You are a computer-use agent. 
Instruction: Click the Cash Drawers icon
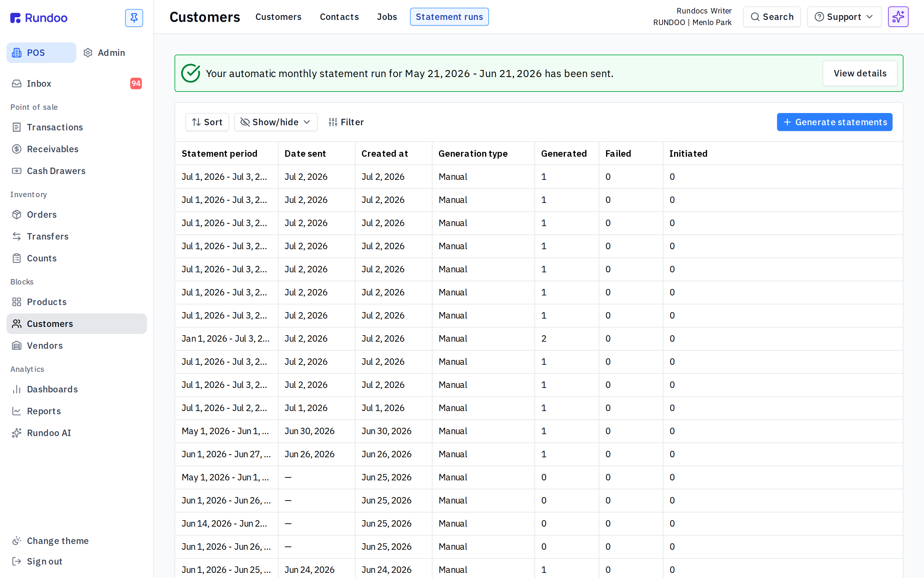16,171
